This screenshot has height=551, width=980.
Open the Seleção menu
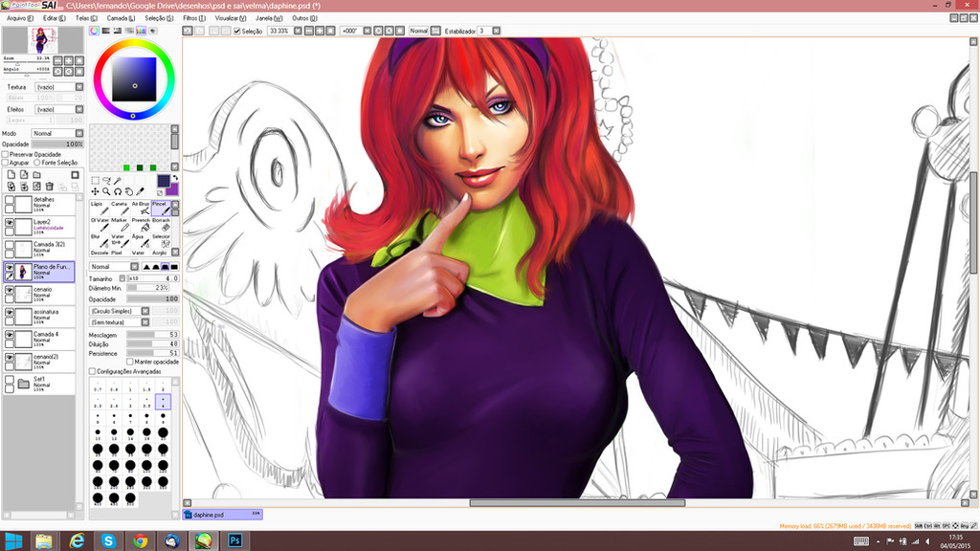pyautogui.click(x=159, y=18)
